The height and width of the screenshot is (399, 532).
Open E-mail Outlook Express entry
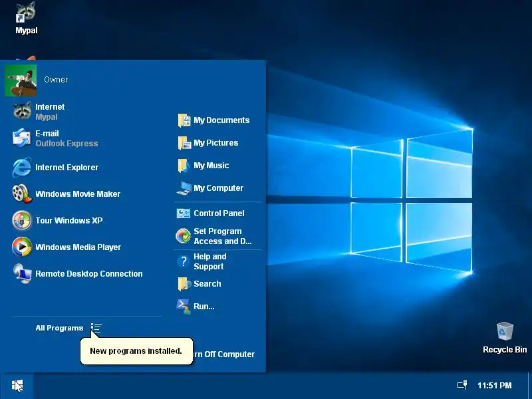[x=55, y=138]
